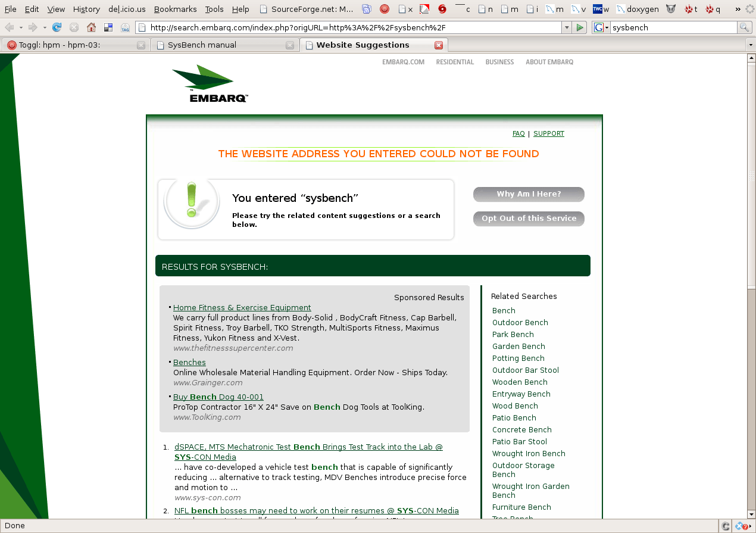Click the green Go arrow beside the address bar
This screenshot has width=756, height=533.
(x=580, y=27)
